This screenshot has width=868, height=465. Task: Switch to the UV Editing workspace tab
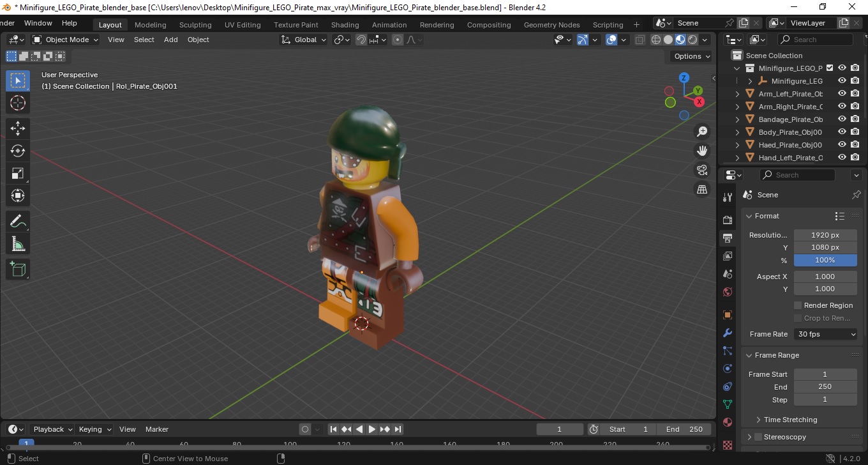pyautogui.click(x=243, y=25)
